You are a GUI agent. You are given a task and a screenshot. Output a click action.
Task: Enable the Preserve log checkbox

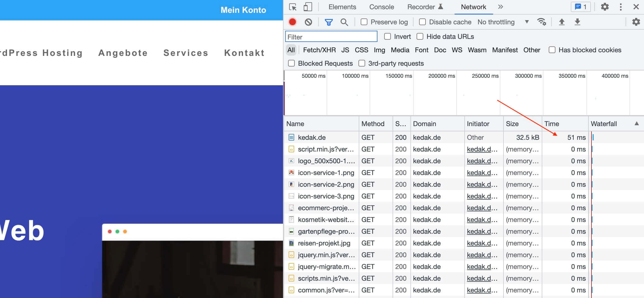(x=363, y=22)
